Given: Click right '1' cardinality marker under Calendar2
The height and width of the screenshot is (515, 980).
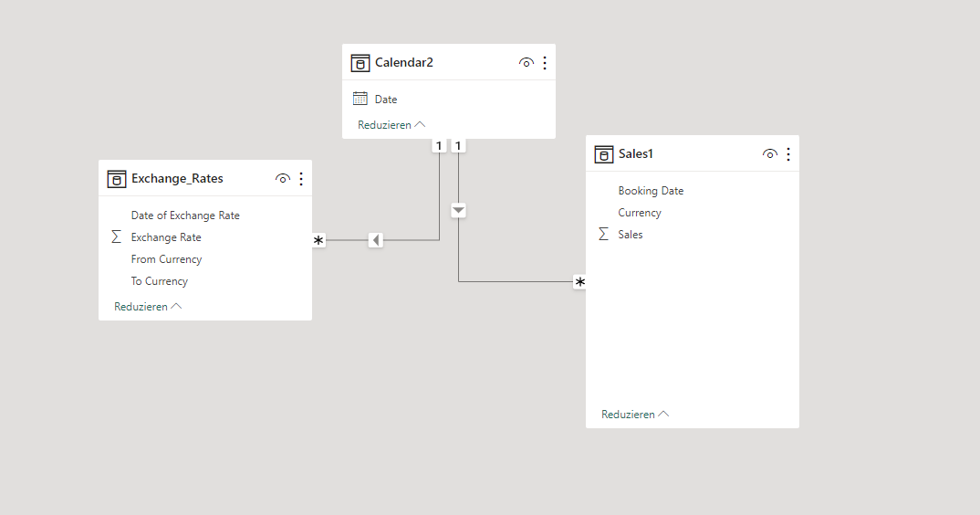Looking at the screenshot, I should [458, 146].
